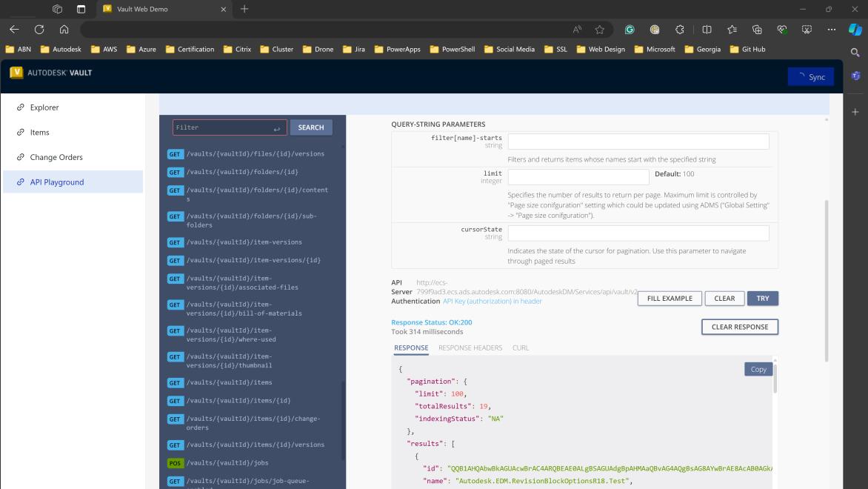Reload the page with the refresh icon

[39, 30]
